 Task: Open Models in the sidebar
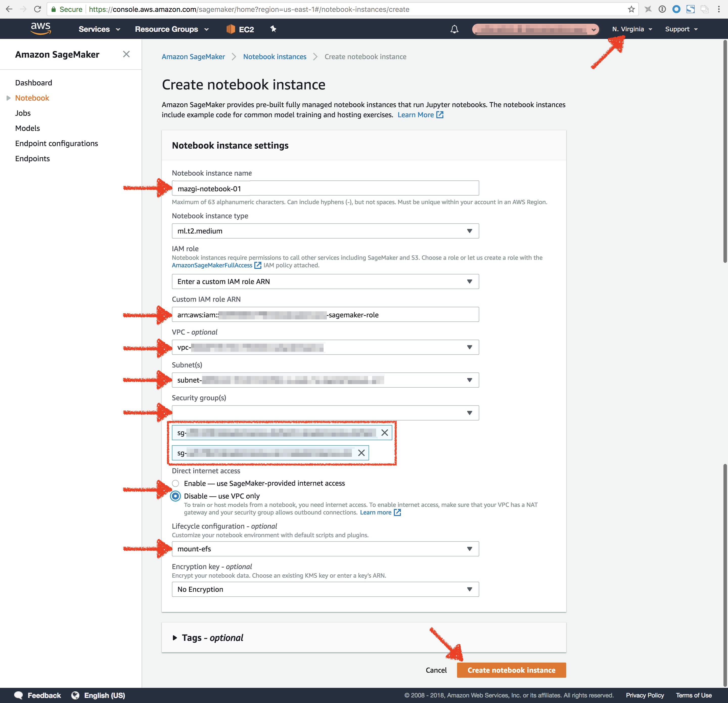[x=28, y=128]
